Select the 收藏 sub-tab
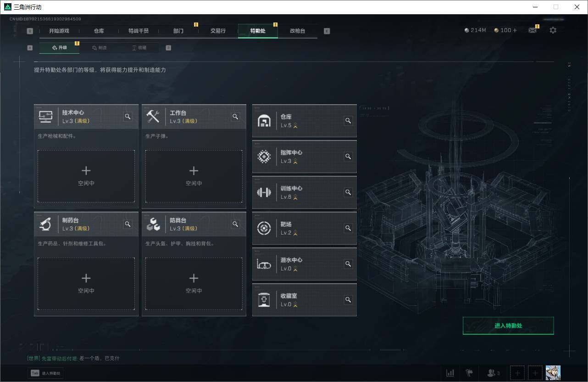Viewport: 588px width, 382px height. coord(139,48)
